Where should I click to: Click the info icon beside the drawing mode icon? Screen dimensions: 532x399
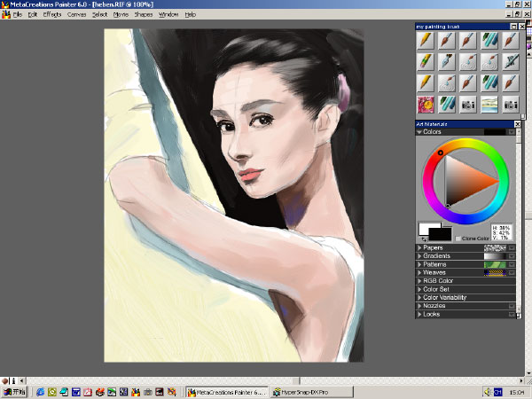click(13, 380)
